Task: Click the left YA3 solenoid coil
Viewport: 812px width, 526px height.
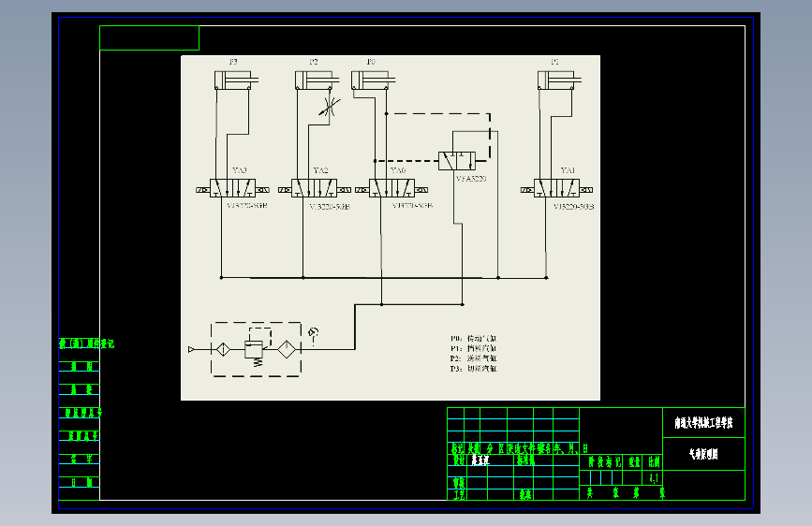Action: pyautogui.click(x=202, y=190)
